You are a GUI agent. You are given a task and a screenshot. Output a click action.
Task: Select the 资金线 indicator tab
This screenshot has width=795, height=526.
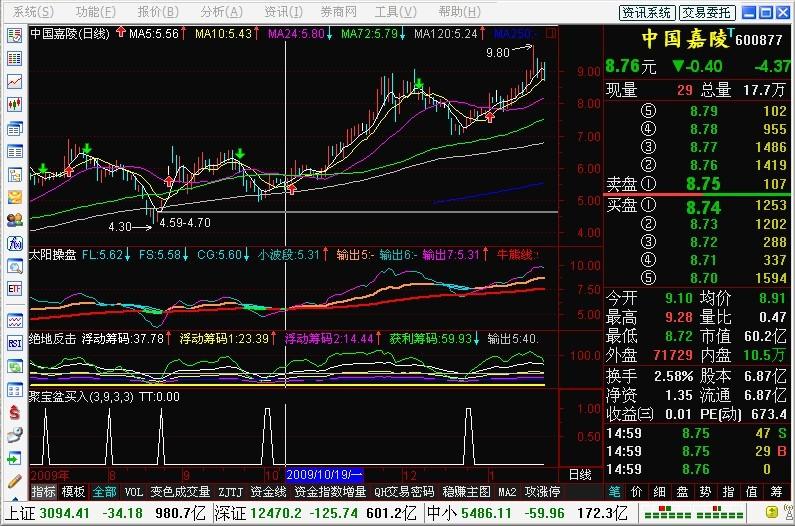pos(268,492)
